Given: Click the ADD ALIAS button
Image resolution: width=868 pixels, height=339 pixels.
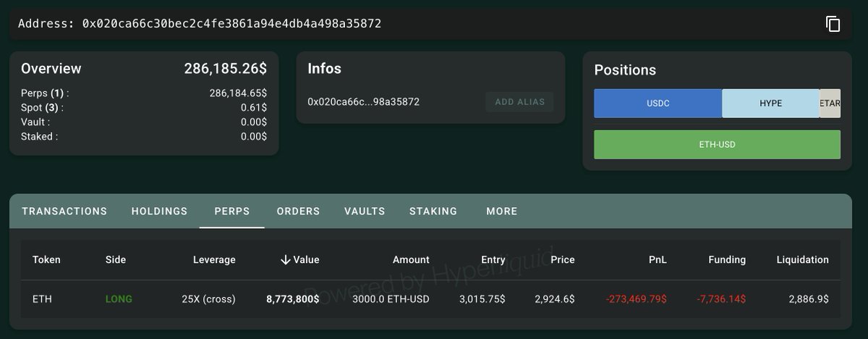Looking at the screenshot, I should [x=519, y=102].
